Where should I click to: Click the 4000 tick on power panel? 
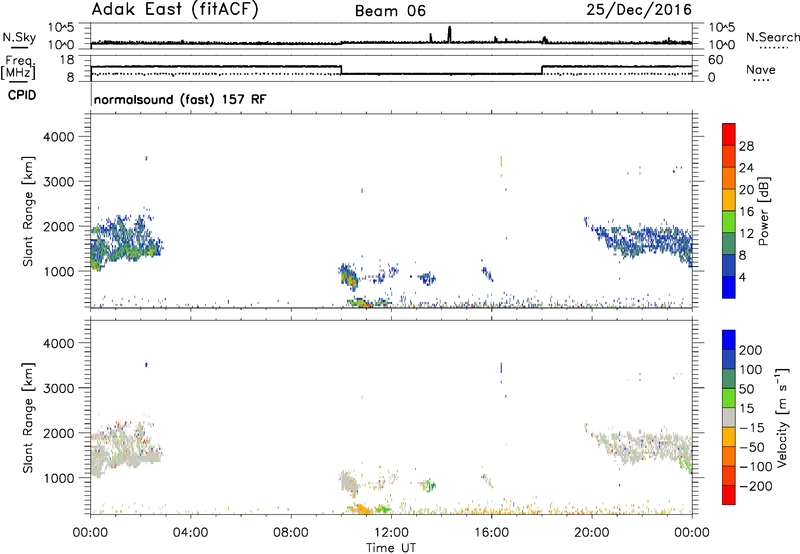(x=58, y=137)
